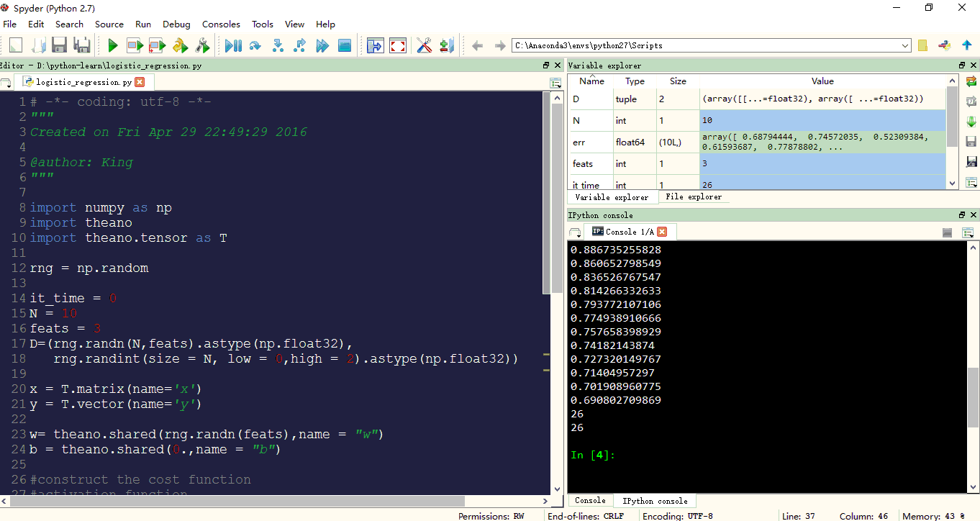
Task: Go forward with right arrow icon
Action: point(499,46)
